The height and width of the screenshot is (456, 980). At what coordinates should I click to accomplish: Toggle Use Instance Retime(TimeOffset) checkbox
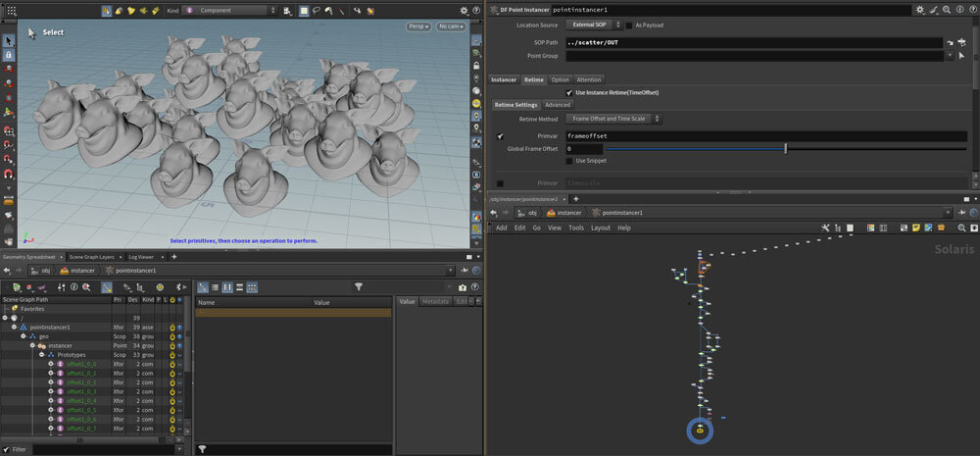(568, 92)
